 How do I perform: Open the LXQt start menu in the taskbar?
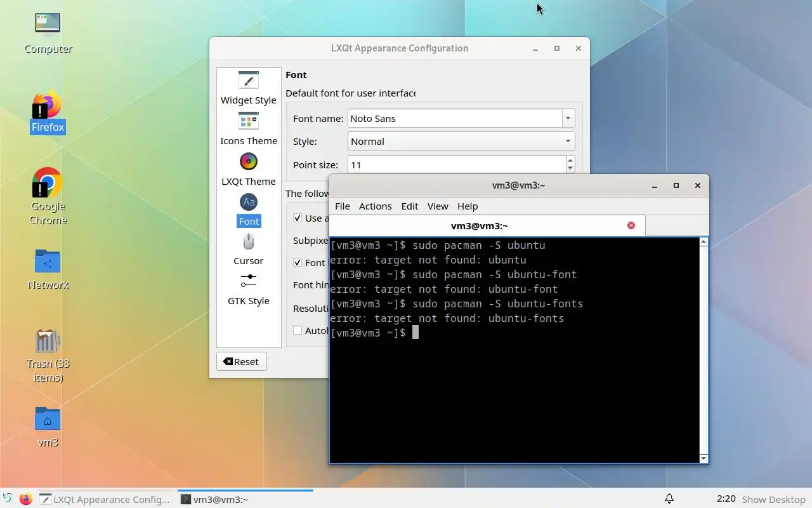click(x=8, y=498)
